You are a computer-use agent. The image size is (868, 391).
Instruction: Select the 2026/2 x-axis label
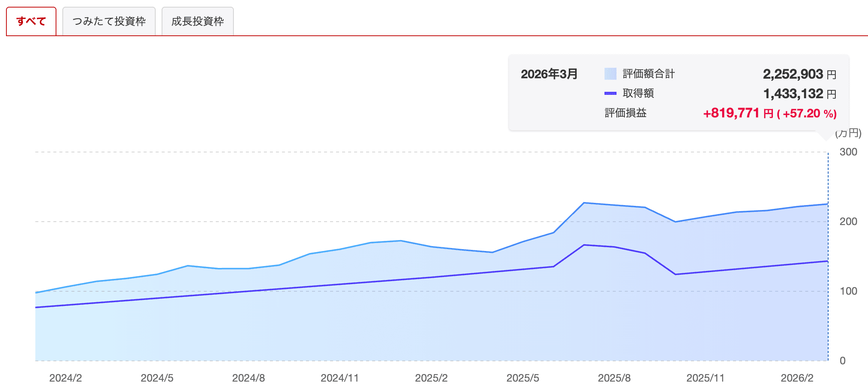coord(797,378)
